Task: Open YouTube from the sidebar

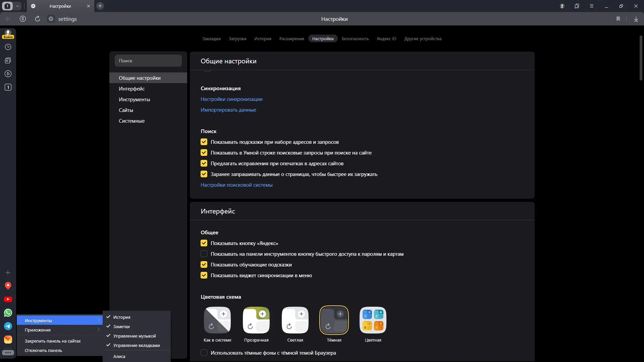Action: (8, 299)
